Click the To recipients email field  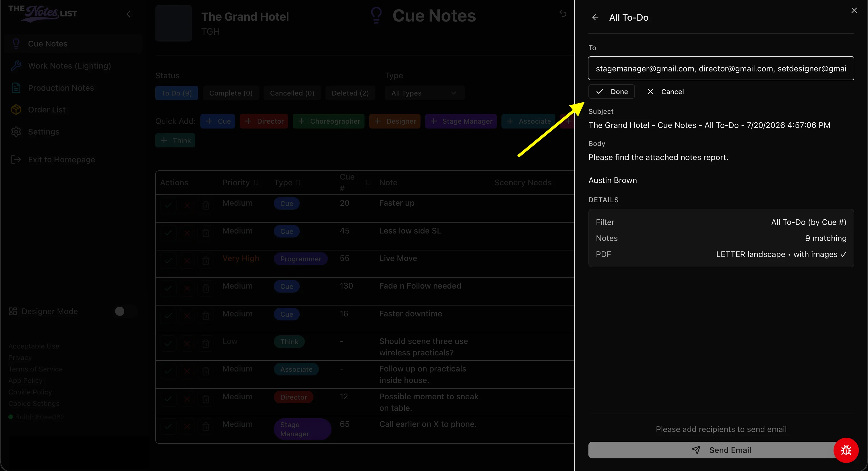[721, 68]
